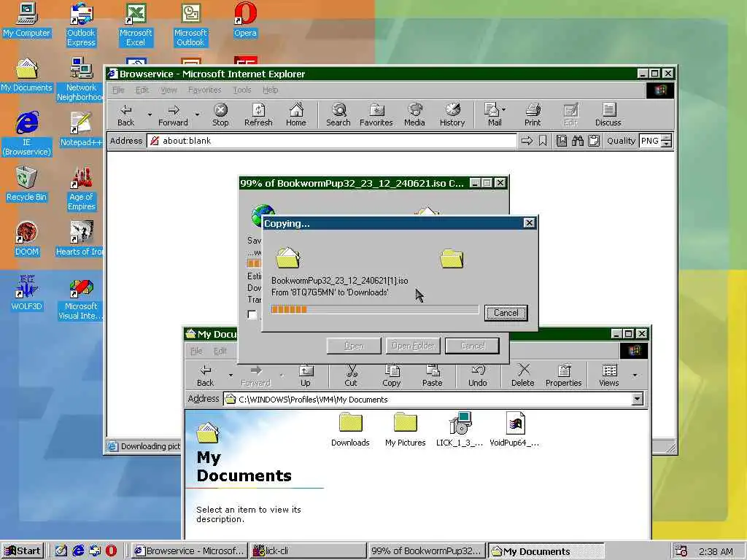Click the clipboard icon near Quality
This screenshot has width=747, height=560.
pyautogui.click(x=594, y=141)
